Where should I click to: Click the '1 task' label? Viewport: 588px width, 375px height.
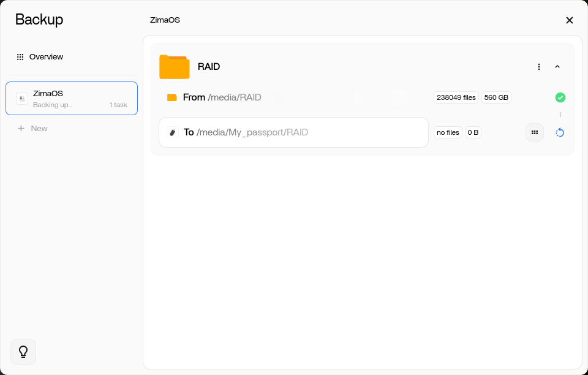(118, 105)
